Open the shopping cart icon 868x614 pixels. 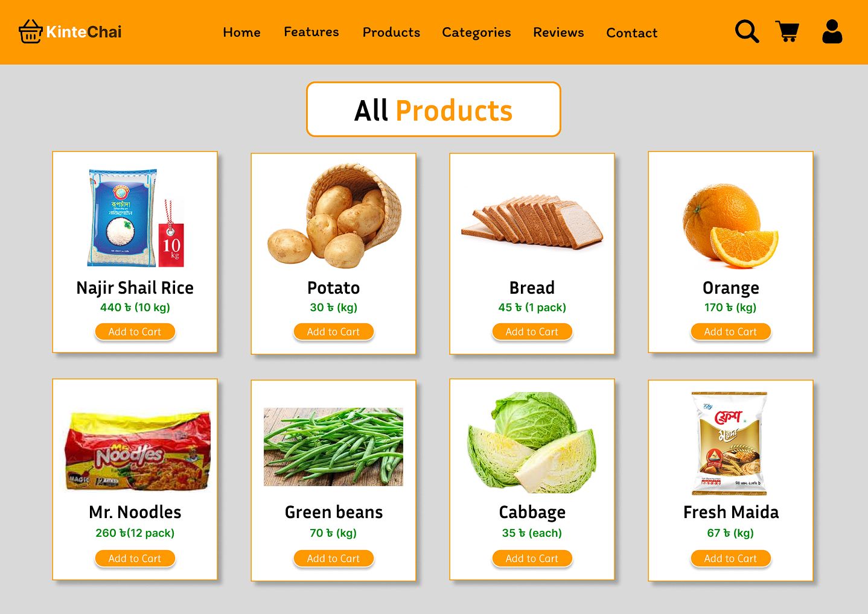(788, 31)
